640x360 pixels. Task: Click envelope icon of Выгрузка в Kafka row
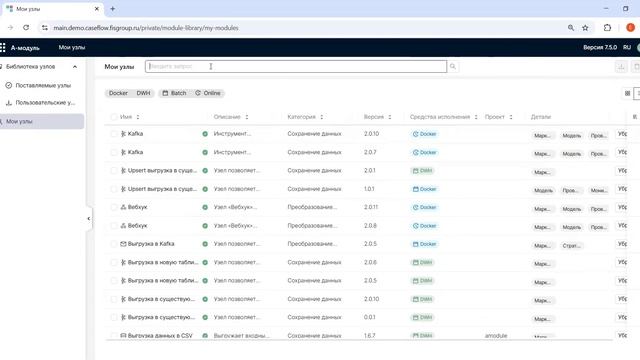(123, 244)
